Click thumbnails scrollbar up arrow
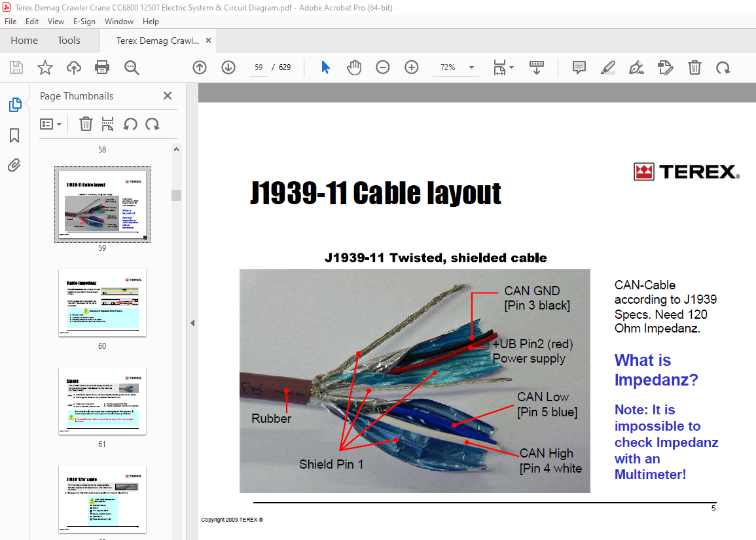The image size is (756, 540). point(177,149)
